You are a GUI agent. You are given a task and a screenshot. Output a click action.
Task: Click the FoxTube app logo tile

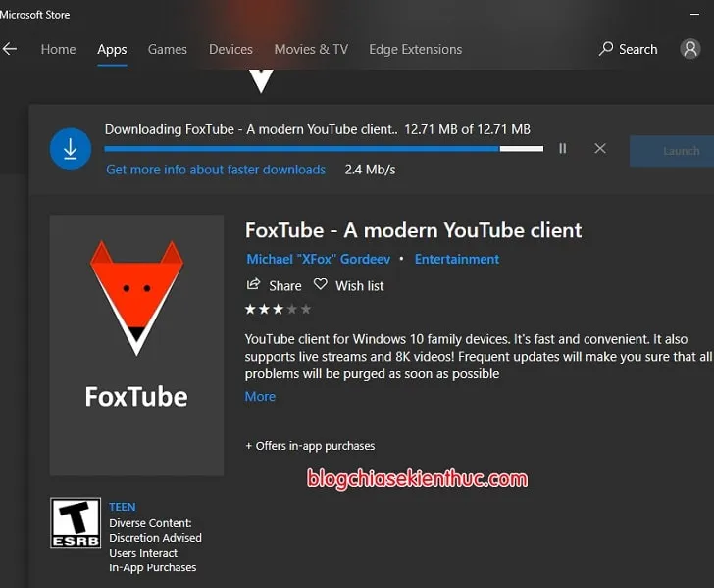[x=136, y=345]
